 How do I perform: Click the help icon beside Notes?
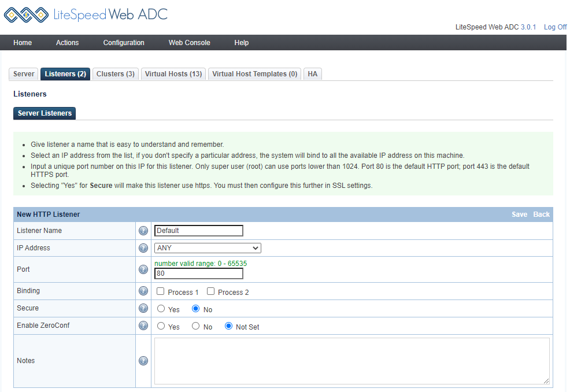[143, 361]
